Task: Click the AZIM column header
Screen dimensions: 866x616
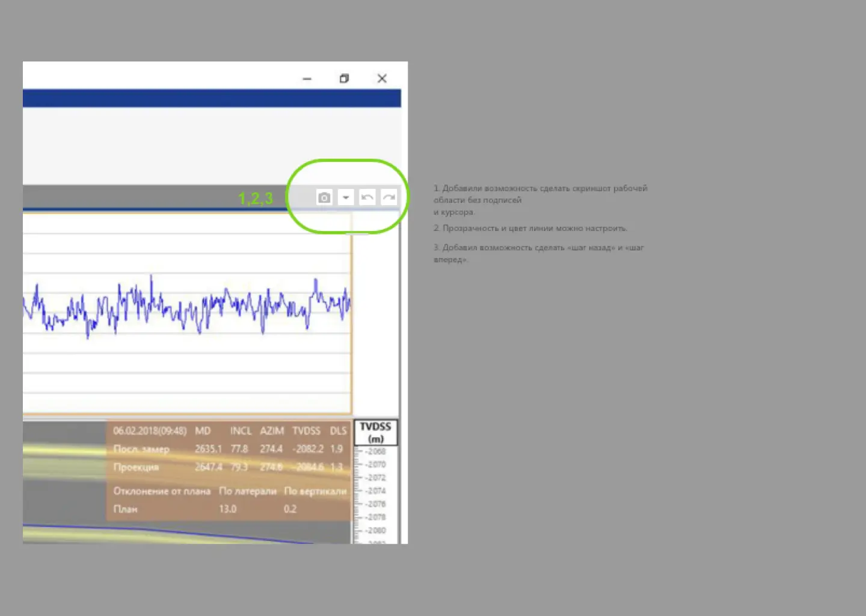Action: click(x=272, y=431)
